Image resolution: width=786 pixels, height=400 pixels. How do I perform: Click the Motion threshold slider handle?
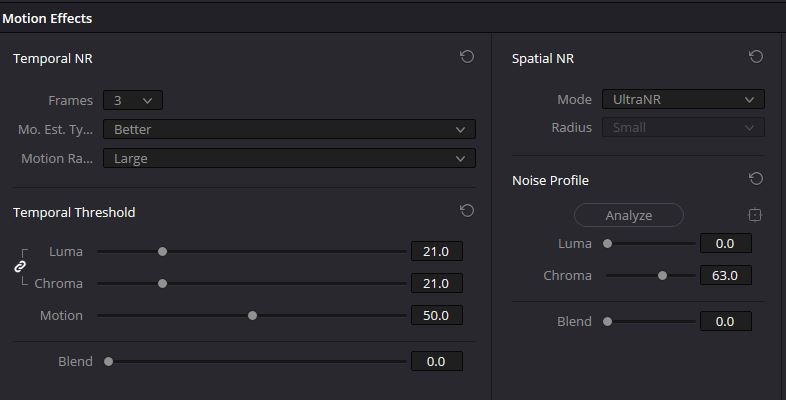[x=252, y=316]
